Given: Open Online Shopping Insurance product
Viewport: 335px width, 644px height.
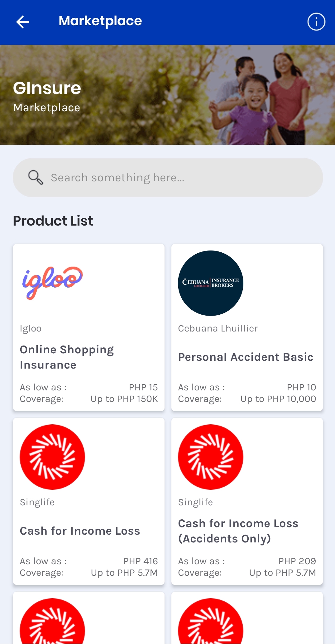Looking at the screenshot, I should (67, 357).
